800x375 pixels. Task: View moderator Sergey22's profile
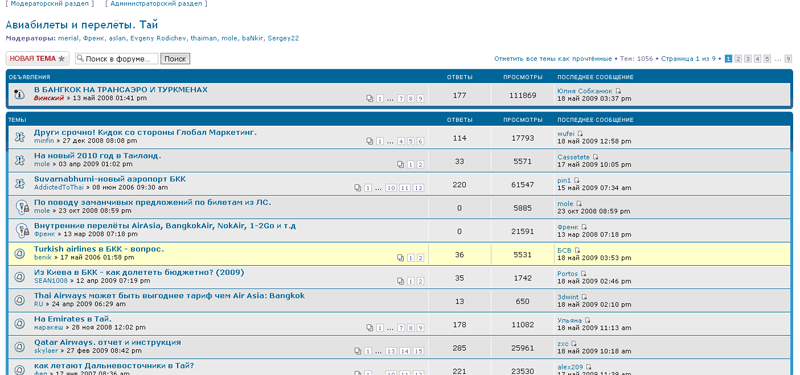pos(283,38)
